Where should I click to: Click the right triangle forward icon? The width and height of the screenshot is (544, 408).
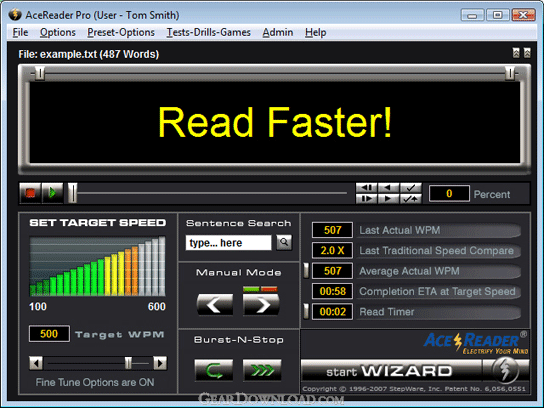(388, 199)
